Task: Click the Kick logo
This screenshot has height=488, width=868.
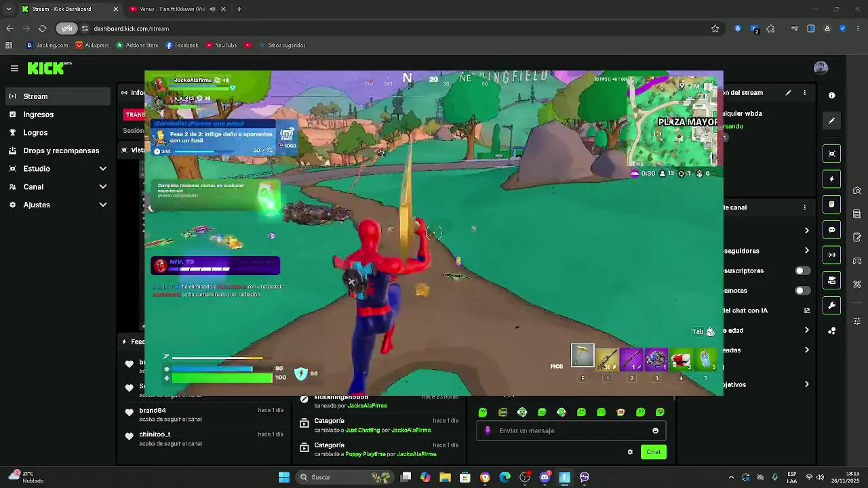Action: [49, 68]
